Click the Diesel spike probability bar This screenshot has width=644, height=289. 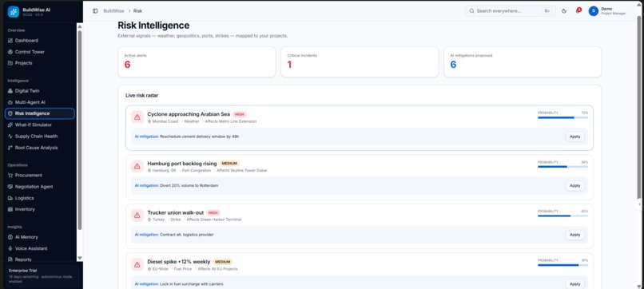[x=563, y=265]
